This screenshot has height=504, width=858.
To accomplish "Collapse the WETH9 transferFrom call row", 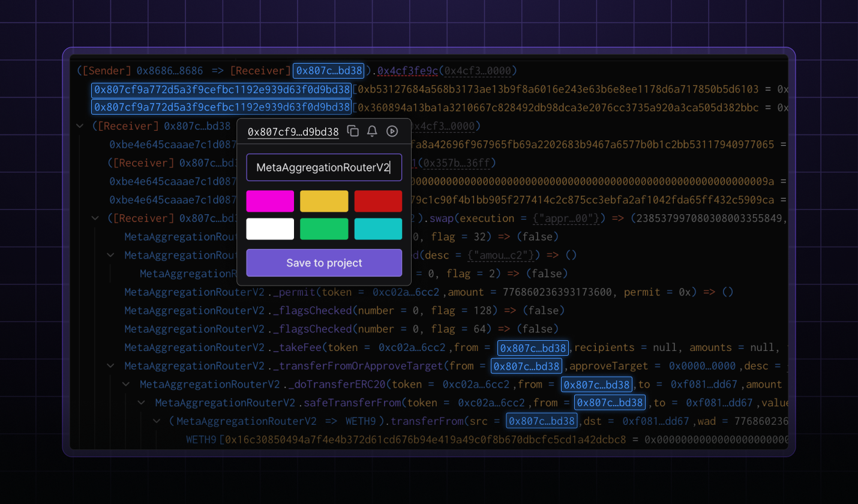I will (157, 421).
